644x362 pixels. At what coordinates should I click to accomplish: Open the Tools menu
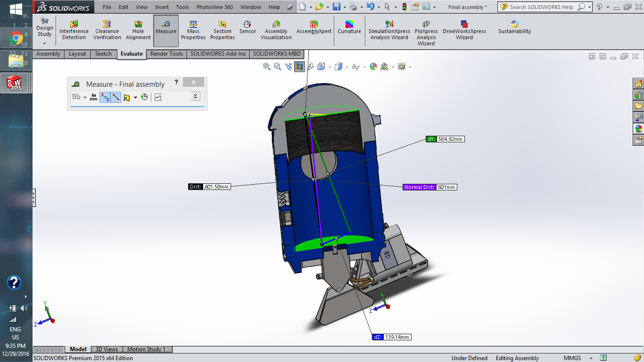(182, 7)
